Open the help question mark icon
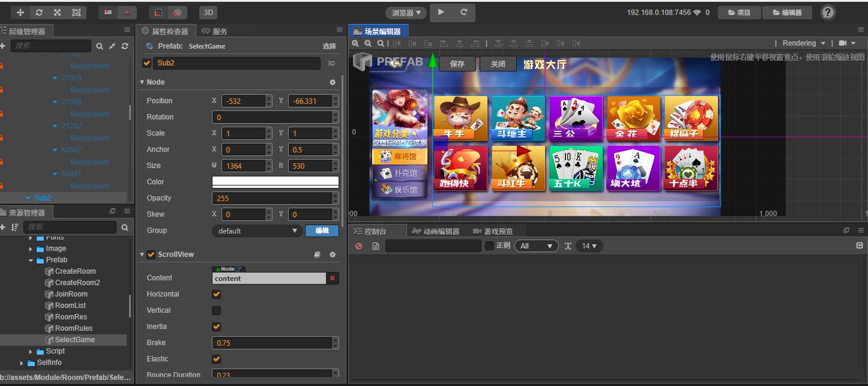Screen dimensions: 868x386 828,12
